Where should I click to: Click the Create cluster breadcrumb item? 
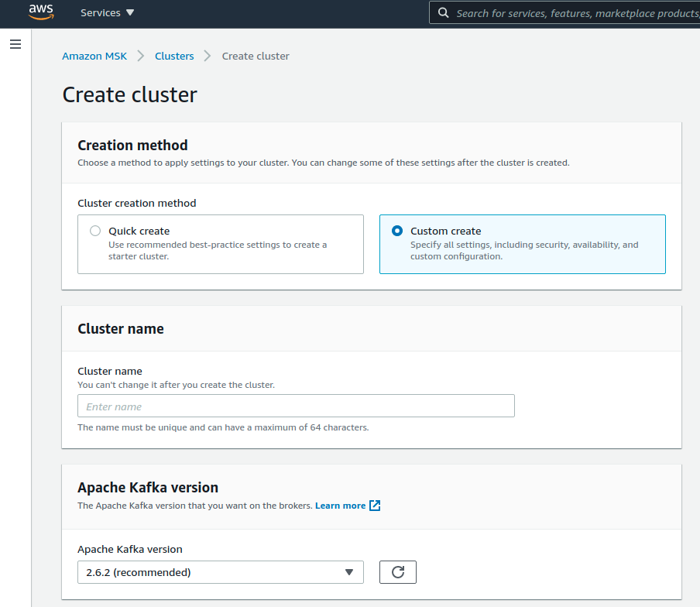pyautogui.click(x=256, y=56)
